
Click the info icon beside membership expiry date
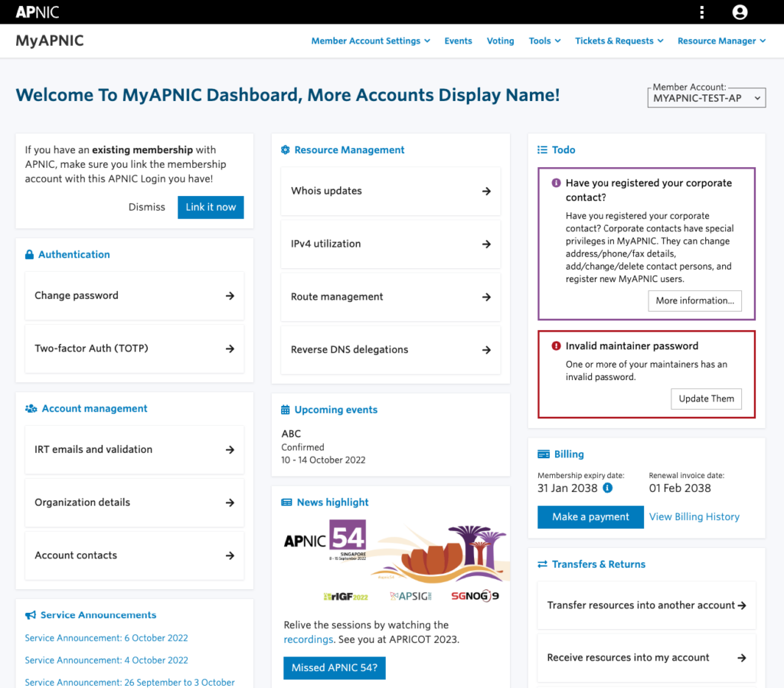pos(607,488)
